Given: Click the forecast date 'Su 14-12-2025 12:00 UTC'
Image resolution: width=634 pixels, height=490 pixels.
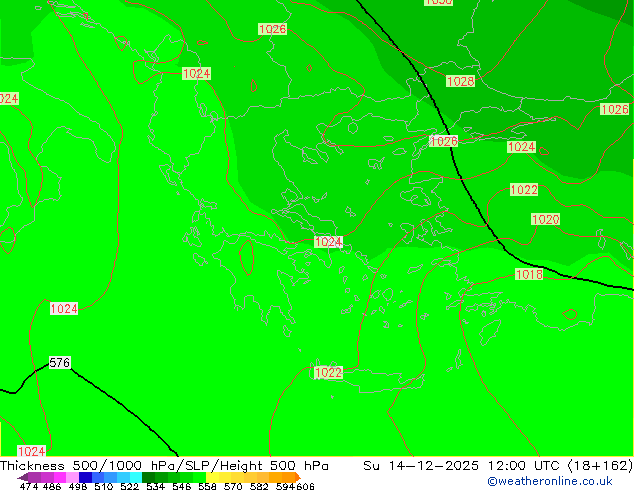Looking at the screenshot, I should pos(461,466).
